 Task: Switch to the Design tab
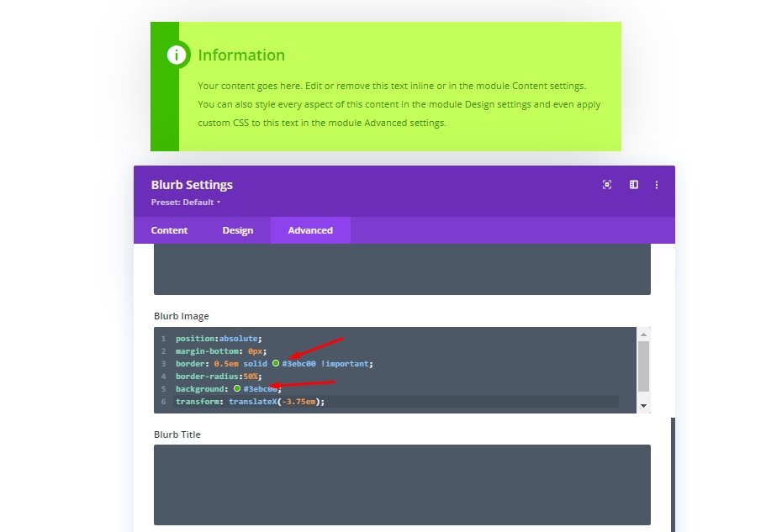tap(238, 230)
